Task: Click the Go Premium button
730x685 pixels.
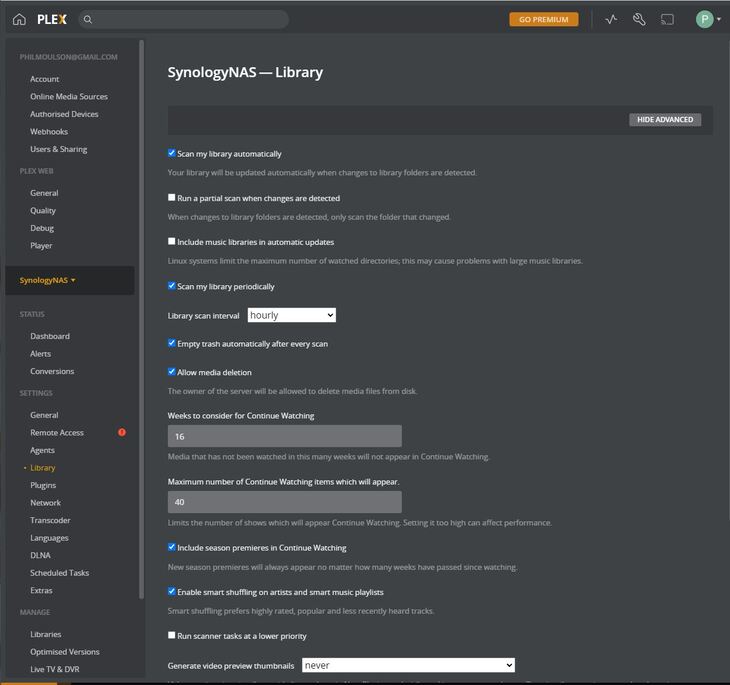Action: (x=543, y=19)
